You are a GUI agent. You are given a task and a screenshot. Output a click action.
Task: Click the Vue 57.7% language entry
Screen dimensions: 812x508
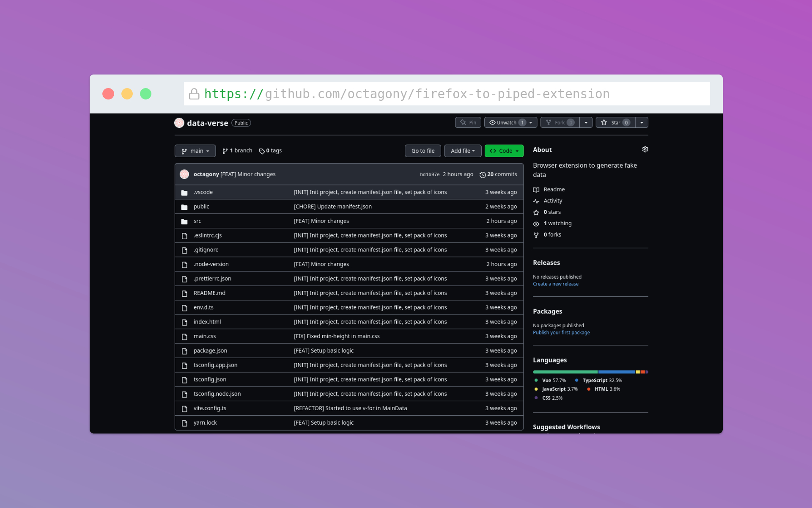coord(550,381)
